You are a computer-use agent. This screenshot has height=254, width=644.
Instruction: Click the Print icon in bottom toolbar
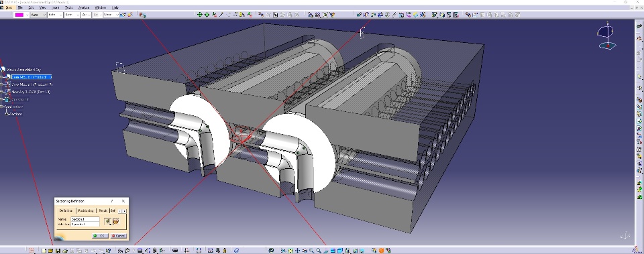pos(65,250)
